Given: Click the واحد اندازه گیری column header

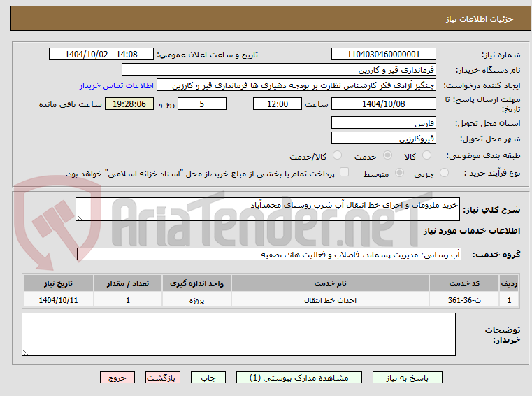Looking at the screenshot, I should [x=196, y=283].
